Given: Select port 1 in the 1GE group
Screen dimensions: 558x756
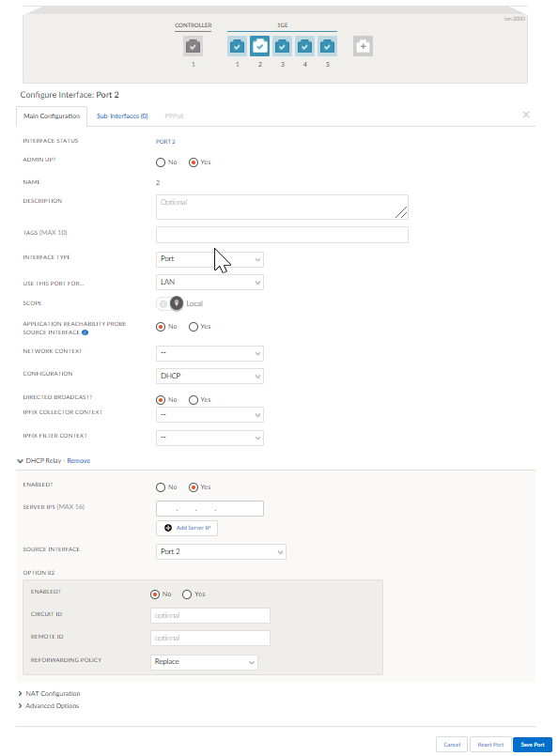Looking at the screenshot, I should tap(237, 44).
